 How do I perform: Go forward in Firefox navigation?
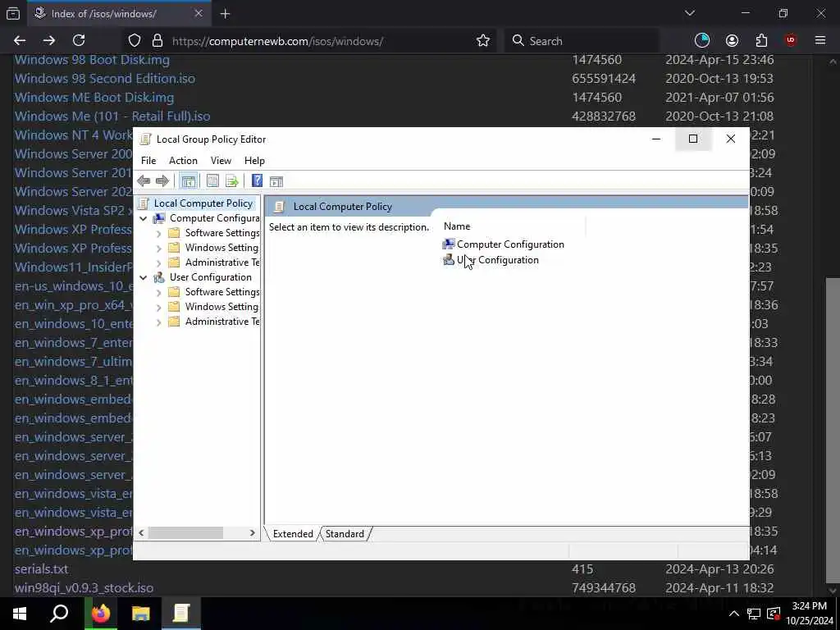(x=48, y=40)
